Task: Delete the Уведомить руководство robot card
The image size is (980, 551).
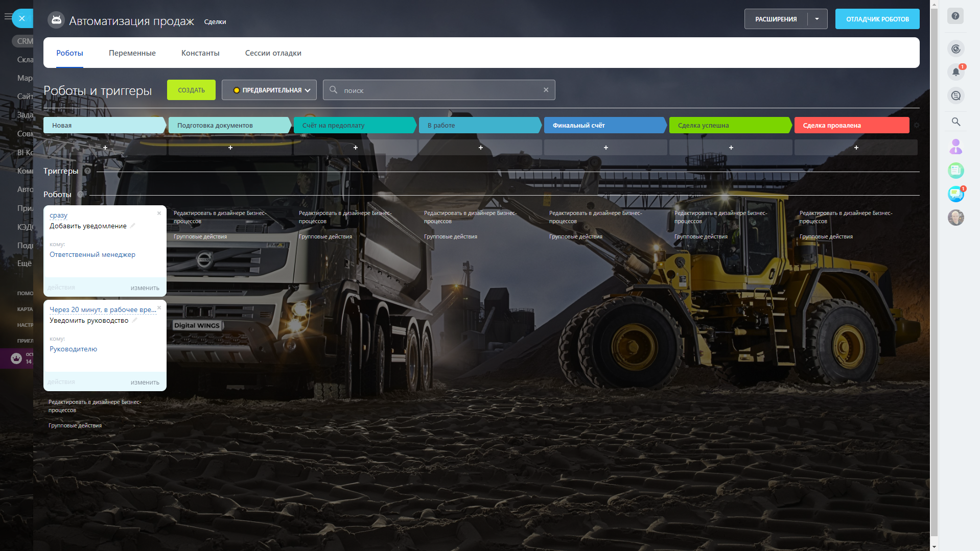Action: click(x=159, y=307)
